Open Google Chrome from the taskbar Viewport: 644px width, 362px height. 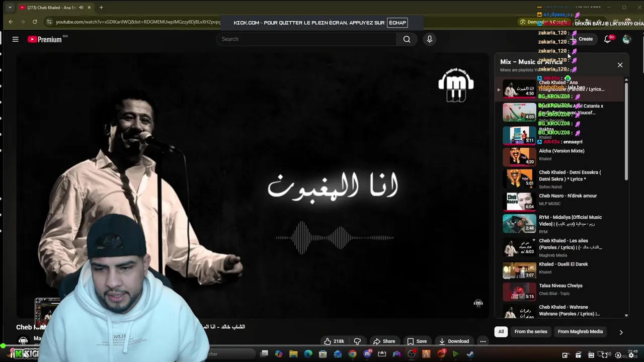(352, 354)
